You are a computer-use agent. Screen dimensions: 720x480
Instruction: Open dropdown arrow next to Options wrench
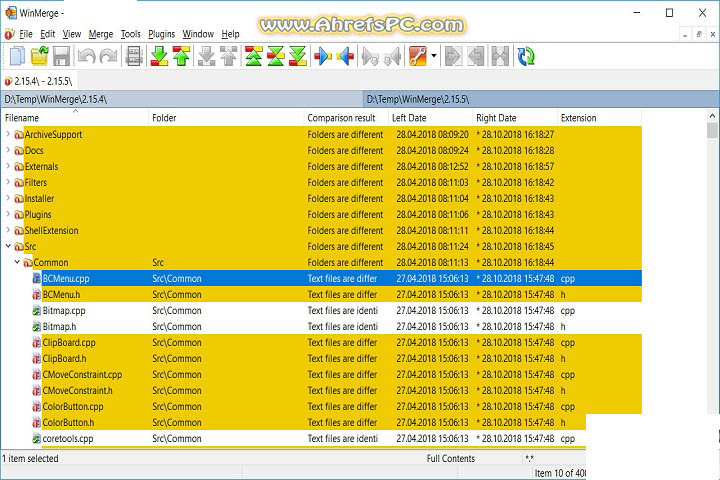click(433, 56)
